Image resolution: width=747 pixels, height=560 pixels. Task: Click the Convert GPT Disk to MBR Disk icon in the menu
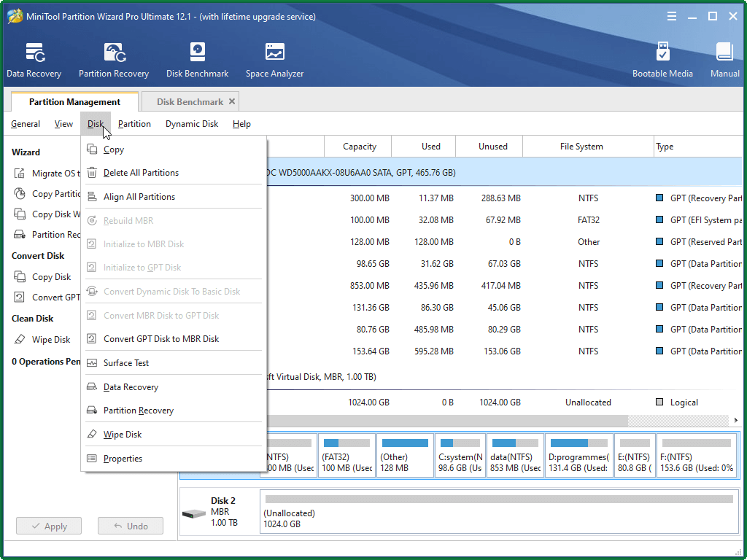92,339
